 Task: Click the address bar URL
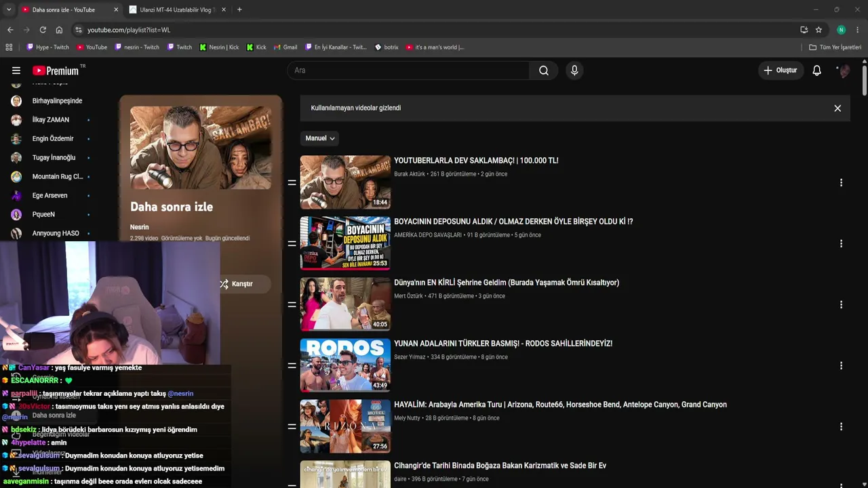point(129,30)
